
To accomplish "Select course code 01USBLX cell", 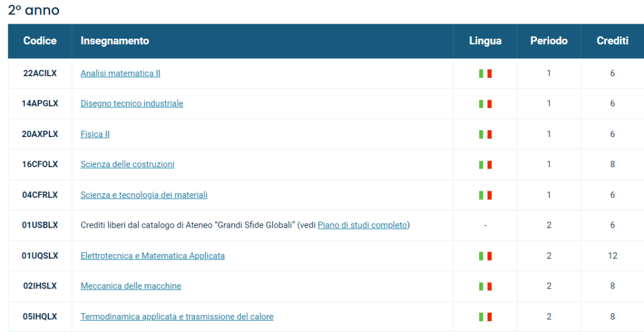I will (40, 225).
